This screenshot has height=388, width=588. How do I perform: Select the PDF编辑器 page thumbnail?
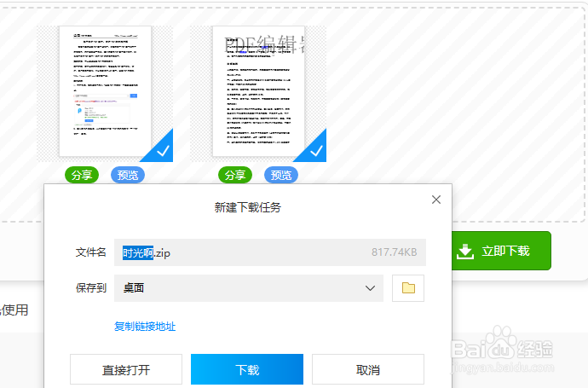(259, 91)
